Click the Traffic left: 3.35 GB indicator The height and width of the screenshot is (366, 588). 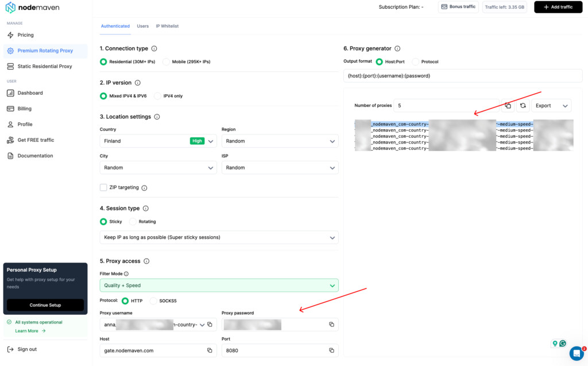click(x=504, y=7)
